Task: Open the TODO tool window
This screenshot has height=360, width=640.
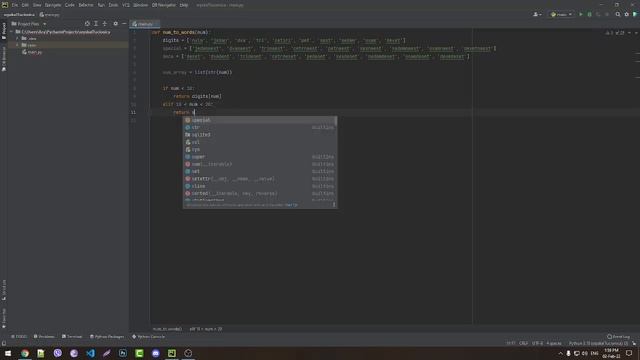Action: 19,337
